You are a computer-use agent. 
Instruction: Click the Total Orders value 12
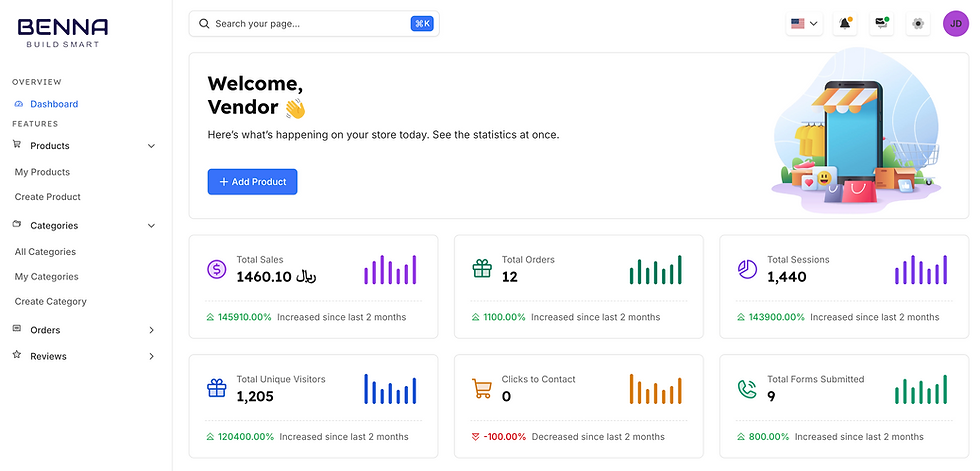click(x=510, y=277)
